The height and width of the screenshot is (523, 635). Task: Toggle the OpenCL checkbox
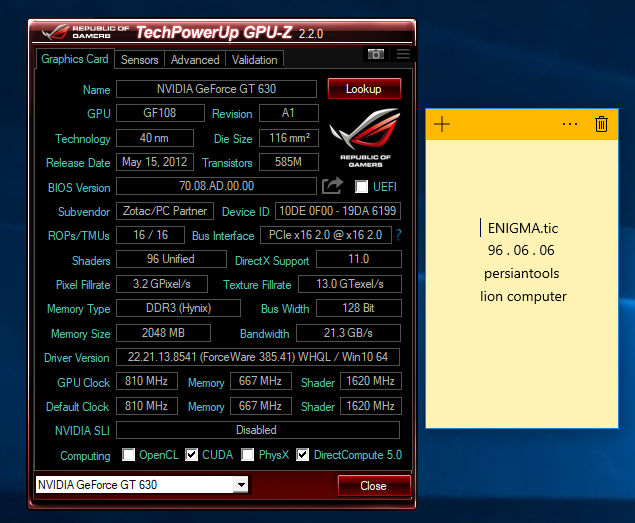point(128,455)
